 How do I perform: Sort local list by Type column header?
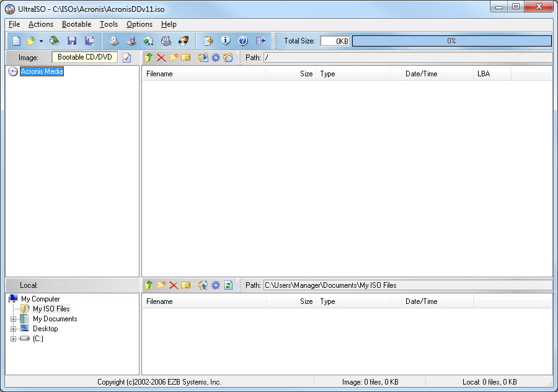click(353, 301)
